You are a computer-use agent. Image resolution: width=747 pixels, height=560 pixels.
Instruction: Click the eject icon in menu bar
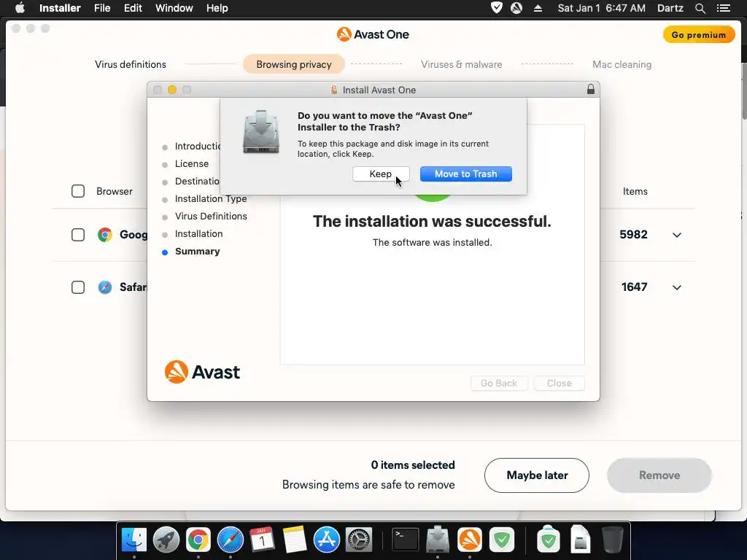pos(538,8)
